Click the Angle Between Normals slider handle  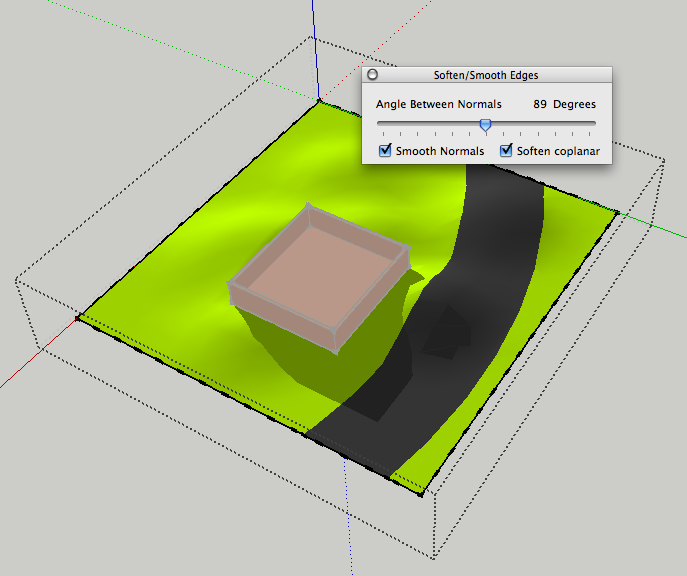[485, 125]
